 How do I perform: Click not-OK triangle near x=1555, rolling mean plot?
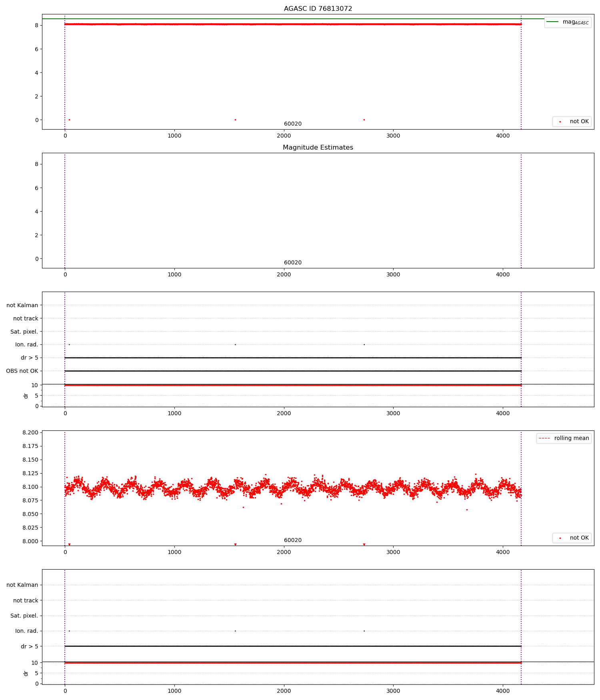click(x=235, y=544)
